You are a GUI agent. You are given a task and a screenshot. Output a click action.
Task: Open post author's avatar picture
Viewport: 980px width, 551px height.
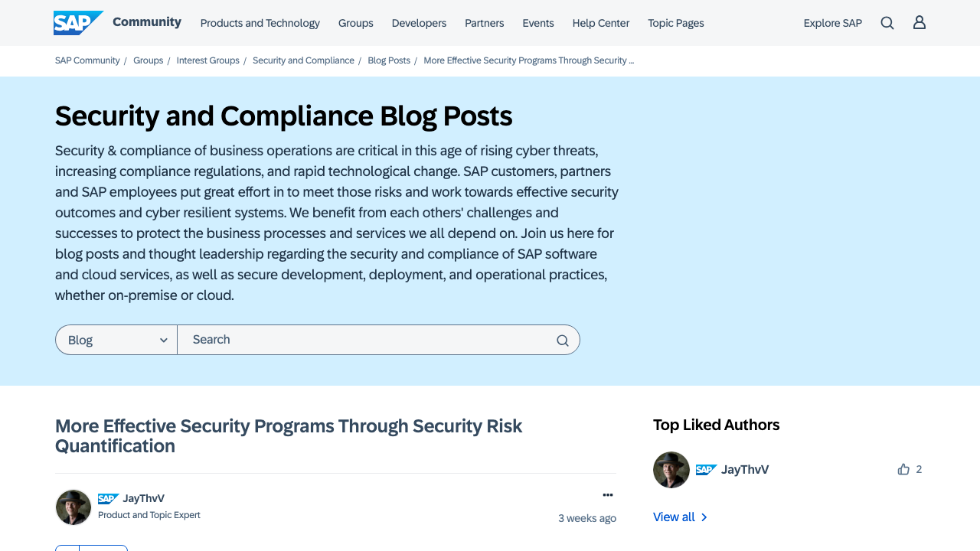point(73,507)
